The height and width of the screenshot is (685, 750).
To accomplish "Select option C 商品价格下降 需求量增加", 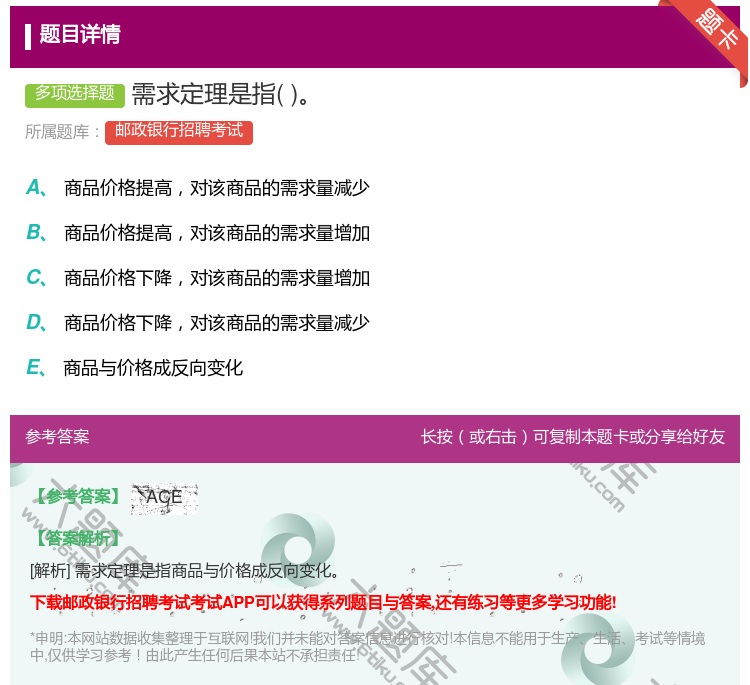I will (x=217, y=278).
